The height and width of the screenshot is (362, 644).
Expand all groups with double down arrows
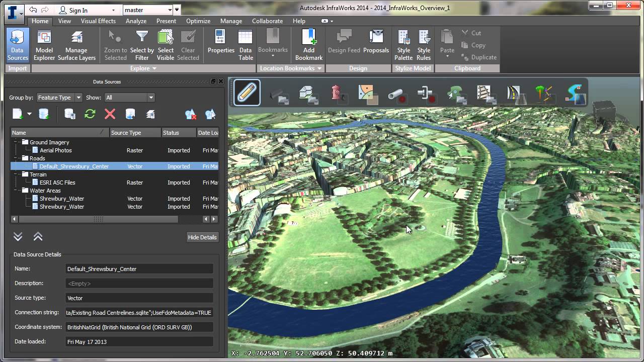18,236
